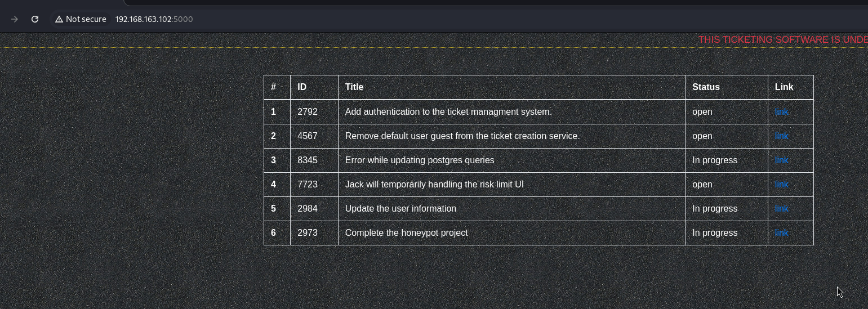Viewport: 868px width, 309px height.
Task: Open link for ticket 2792
Action: tap(781, 112)
